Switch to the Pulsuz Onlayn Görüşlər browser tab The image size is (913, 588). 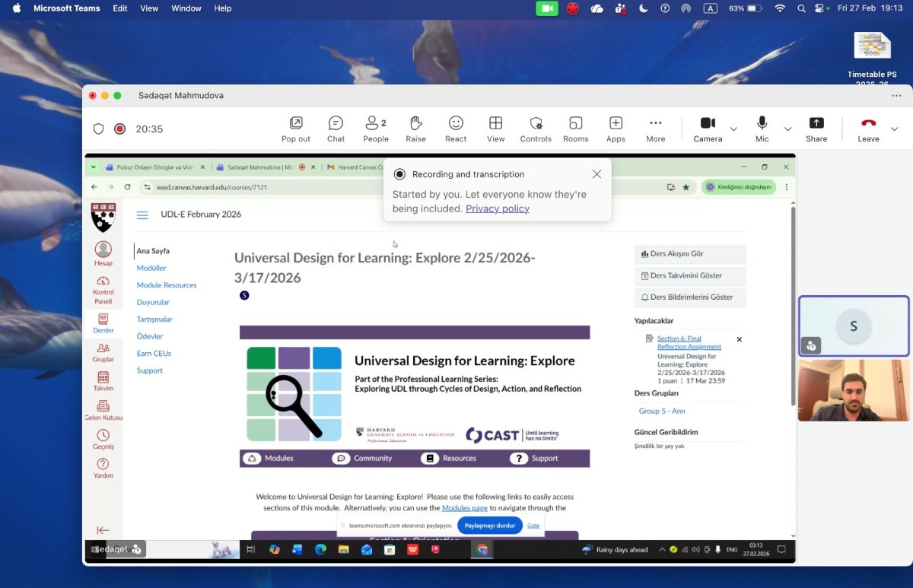154,167
